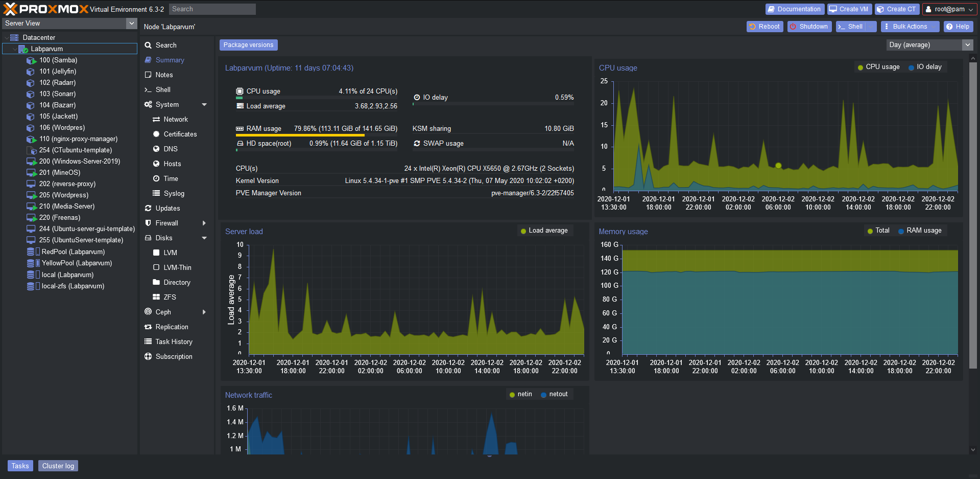This screenshot has height=479, width=980.
Task: Click the Proxmox logo
Action: (x=46, y=9)
